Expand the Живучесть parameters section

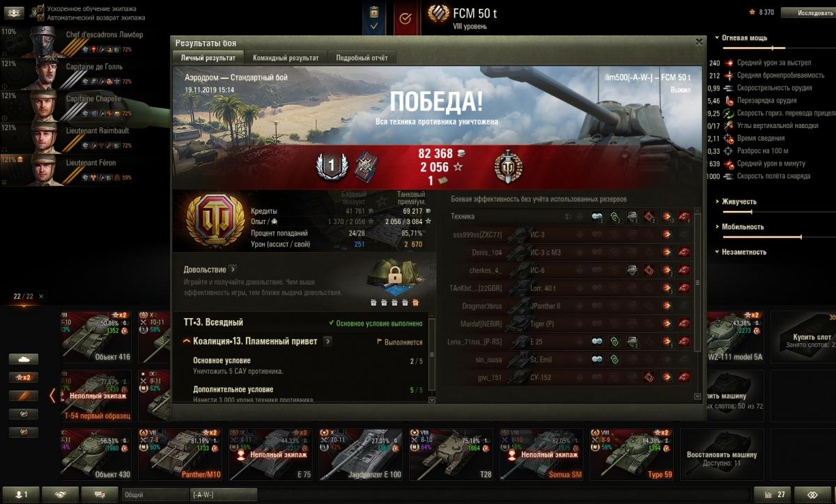tap(738, 202)
